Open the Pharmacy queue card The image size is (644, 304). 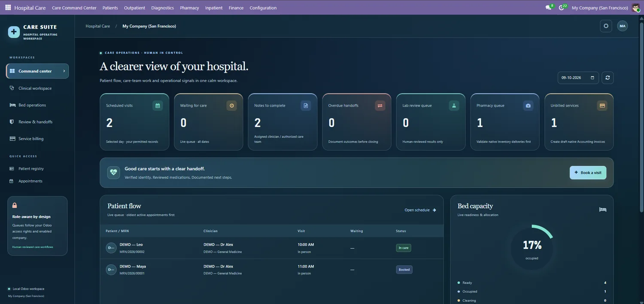tap(505, 122)
